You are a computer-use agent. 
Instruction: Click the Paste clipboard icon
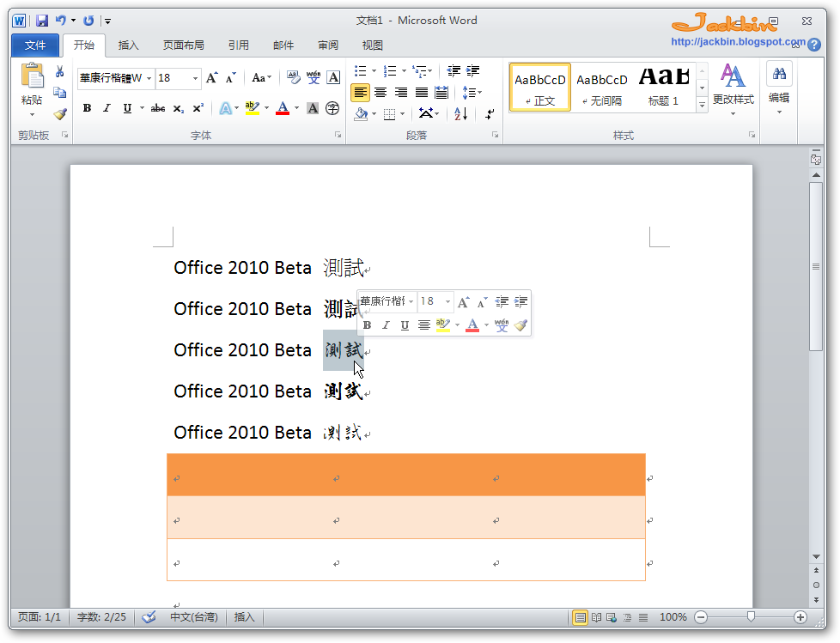coord(32,76)
